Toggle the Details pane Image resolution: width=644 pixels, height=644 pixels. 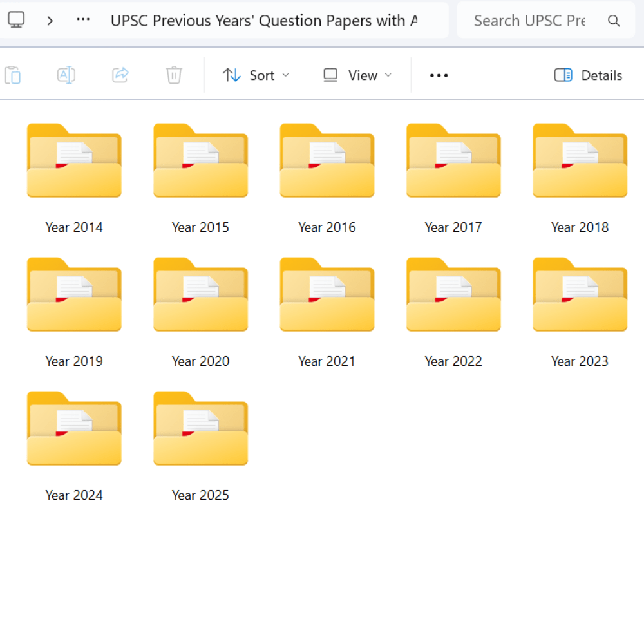[588, 75]
